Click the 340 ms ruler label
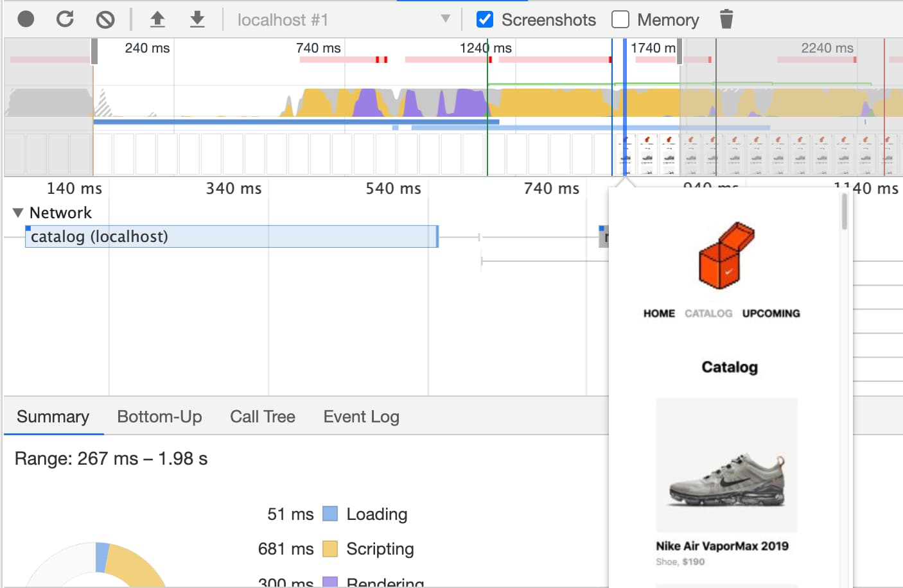The height and width of the screenshot is (588, 903). click(234, 188)
